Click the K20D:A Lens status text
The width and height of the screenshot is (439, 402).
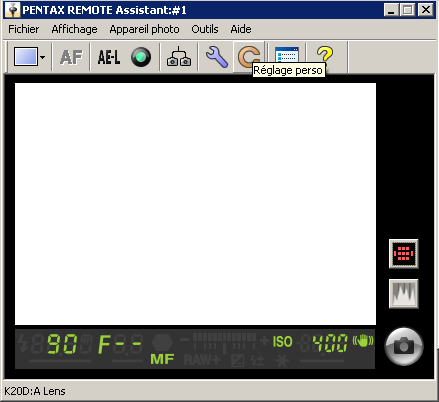(35, 391)
